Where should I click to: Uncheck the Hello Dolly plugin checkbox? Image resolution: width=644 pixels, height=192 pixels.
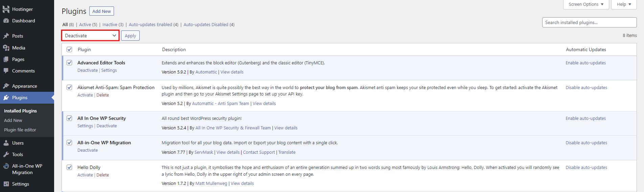click(69, 167)
